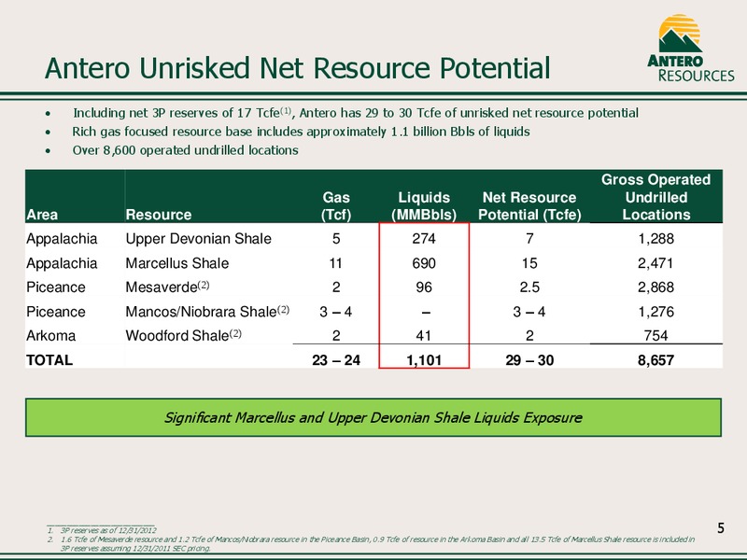Click undrilled locations value 754

[656, 336]
